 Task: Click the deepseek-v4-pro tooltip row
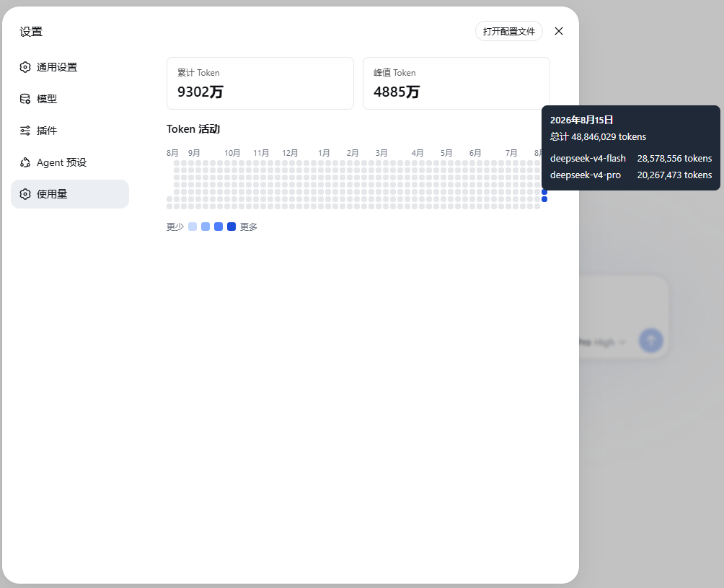pyautogui.click(x=631, y=175)
